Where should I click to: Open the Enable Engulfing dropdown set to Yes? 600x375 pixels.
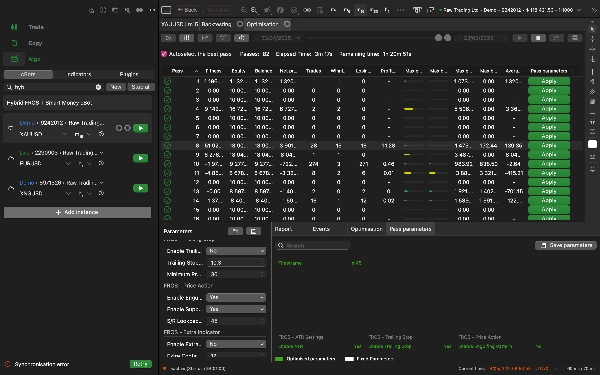(x=236, y=297)
